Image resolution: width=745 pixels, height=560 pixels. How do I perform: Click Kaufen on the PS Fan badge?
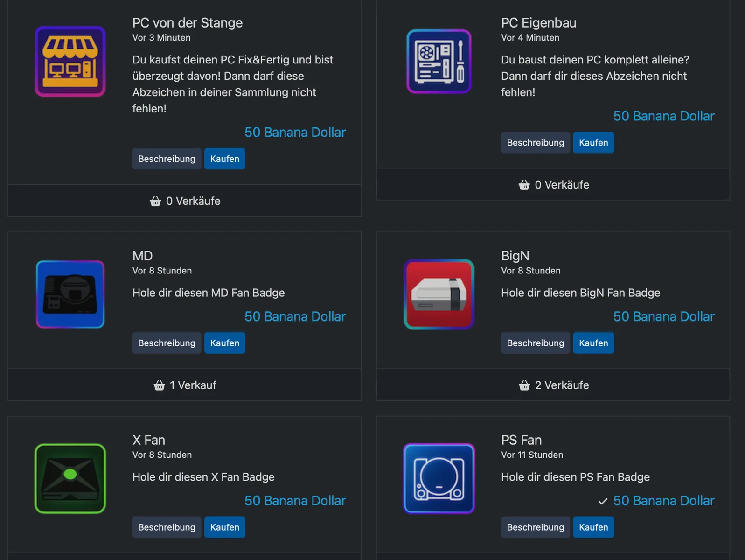(x=593, y=527)
